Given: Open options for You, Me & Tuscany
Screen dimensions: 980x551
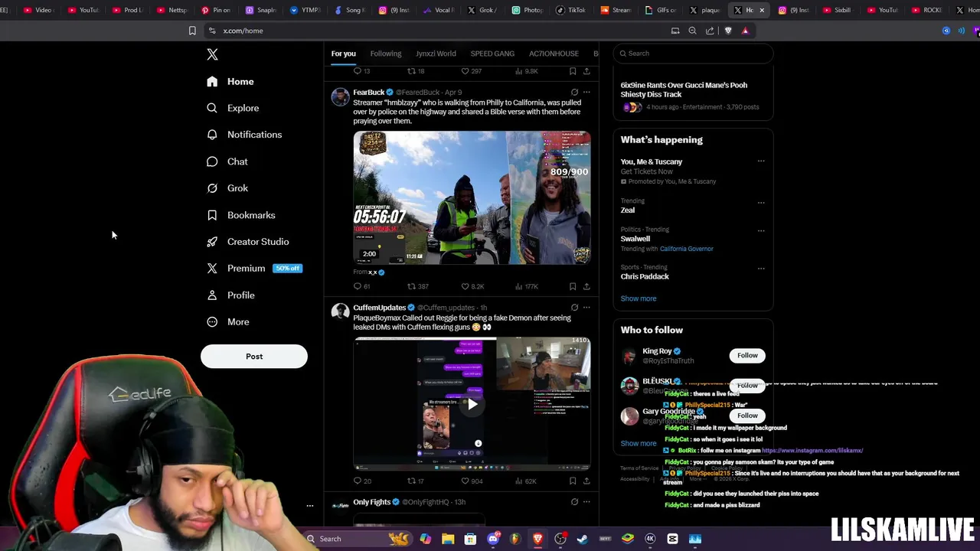Looking at the screenshot, I should coord(761,161).
